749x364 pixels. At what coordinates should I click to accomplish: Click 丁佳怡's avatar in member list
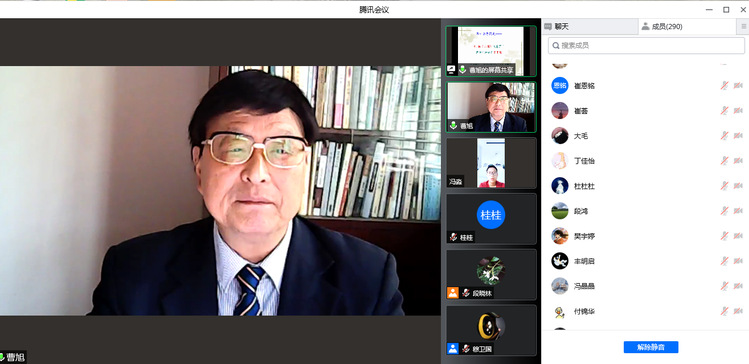tap(560, 161)
